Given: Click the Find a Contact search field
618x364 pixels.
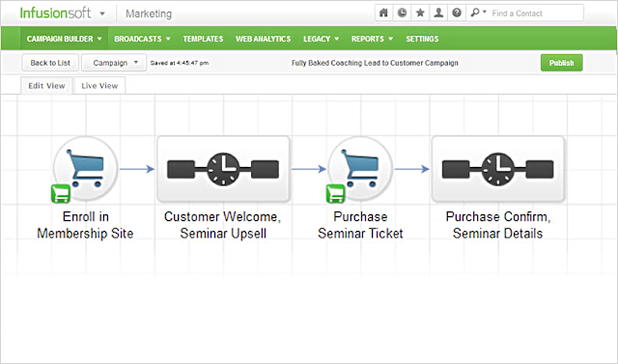Looking at the screenshot, I should tap(536, 13).
